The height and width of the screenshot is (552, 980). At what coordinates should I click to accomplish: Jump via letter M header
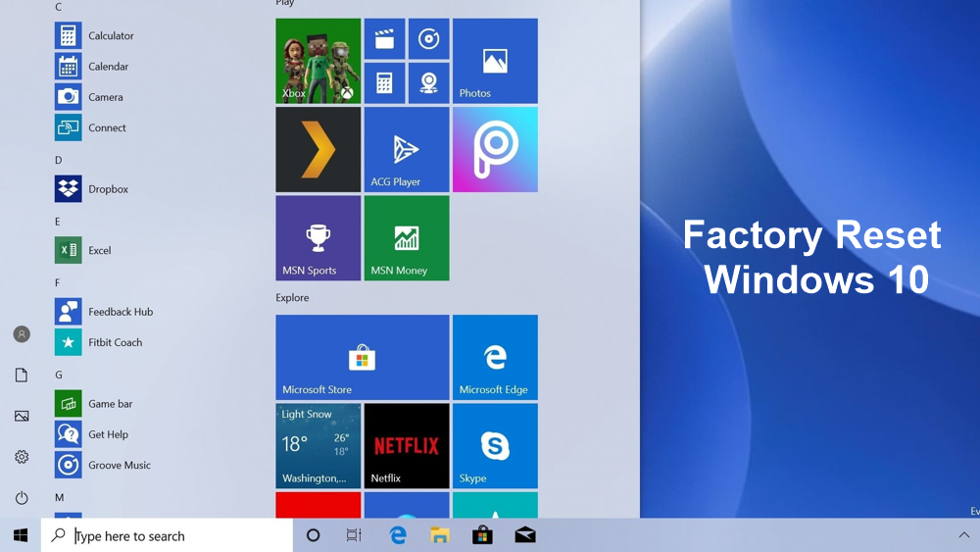[60, 498]
